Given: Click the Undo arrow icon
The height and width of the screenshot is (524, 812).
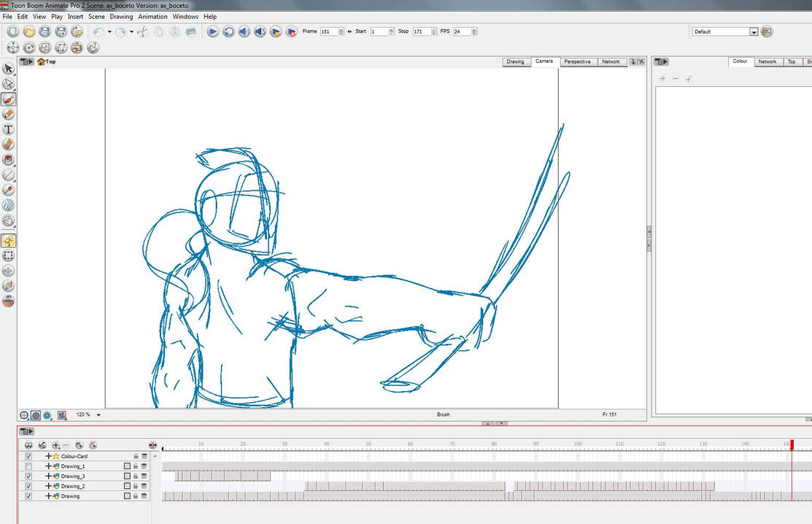Looking at the screenshot, I should pyautogui.click(x=98, y=31).
